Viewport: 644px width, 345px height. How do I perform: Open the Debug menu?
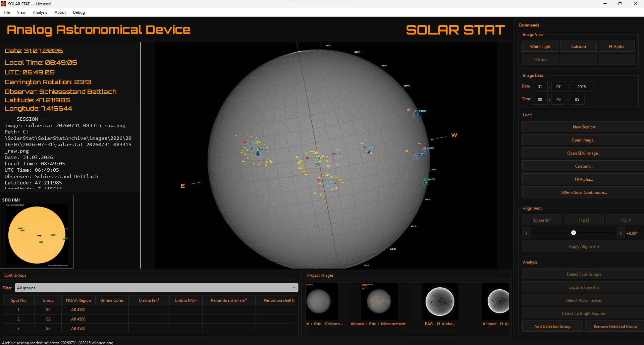point(79,12)
